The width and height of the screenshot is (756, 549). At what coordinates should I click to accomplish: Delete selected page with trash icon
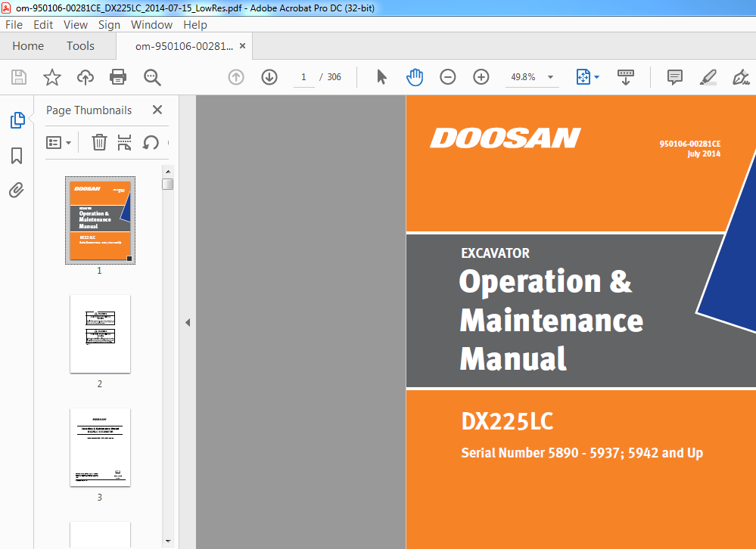99,143
